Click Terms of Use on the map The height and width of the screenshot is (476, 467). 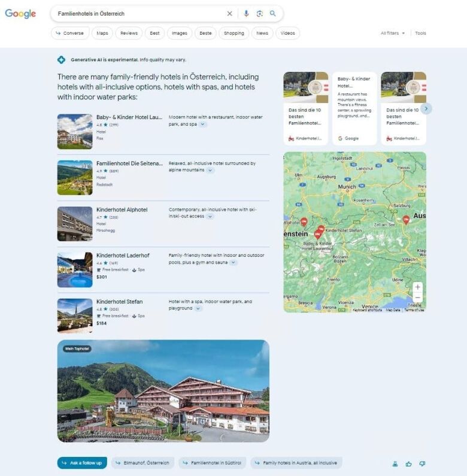[x=414, y=310]
